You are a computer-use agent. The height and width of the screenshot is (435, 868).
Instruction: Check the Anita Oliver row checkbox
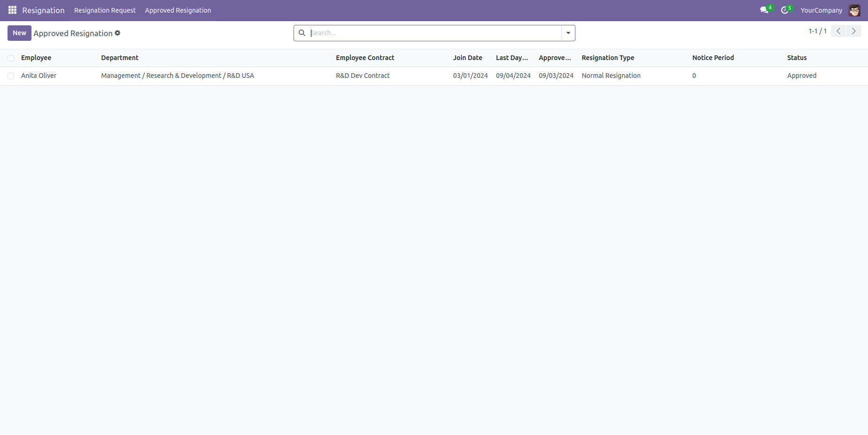click(x=11, y=76)
